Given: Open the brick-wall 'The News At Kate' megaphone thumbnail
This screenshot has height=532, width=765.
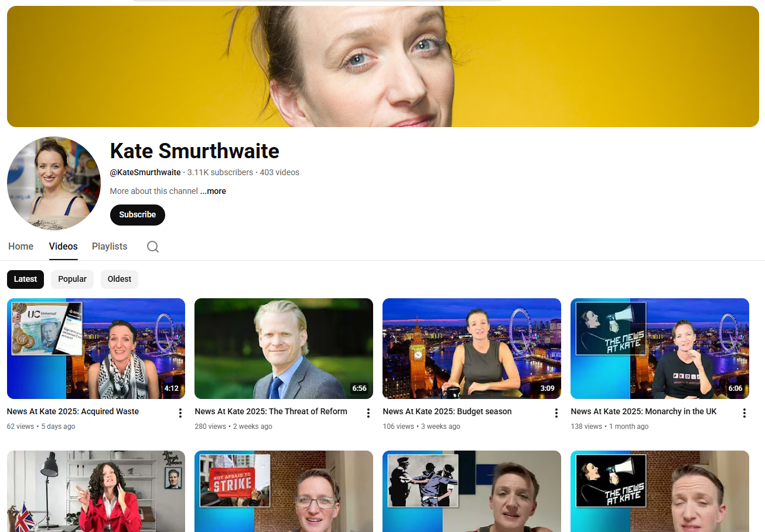Looking at the screenshot, I should [x=660, y=491].
